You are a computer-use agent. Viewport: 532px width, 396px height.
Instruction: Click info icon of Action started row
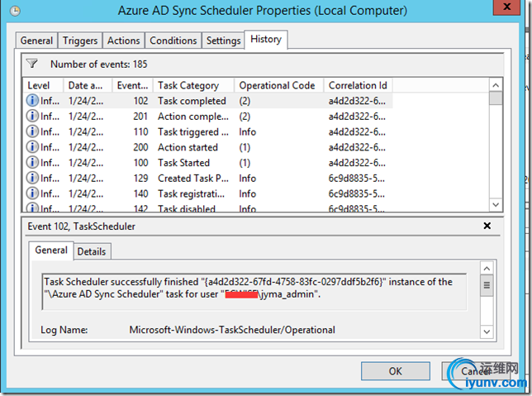pos(32,147)
